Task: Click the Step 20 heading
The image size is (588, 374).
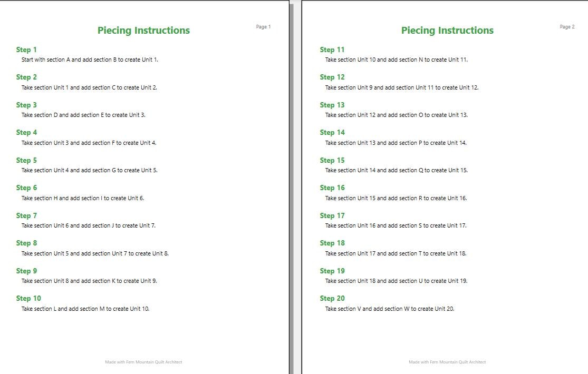Action: pos(332,298)
